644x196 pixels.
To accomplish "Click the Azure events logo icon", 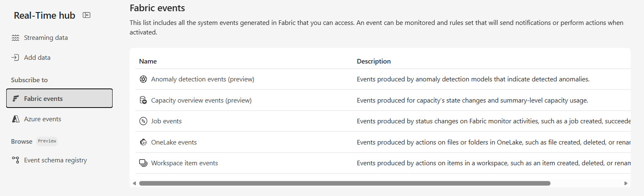I will click(16, 119).
